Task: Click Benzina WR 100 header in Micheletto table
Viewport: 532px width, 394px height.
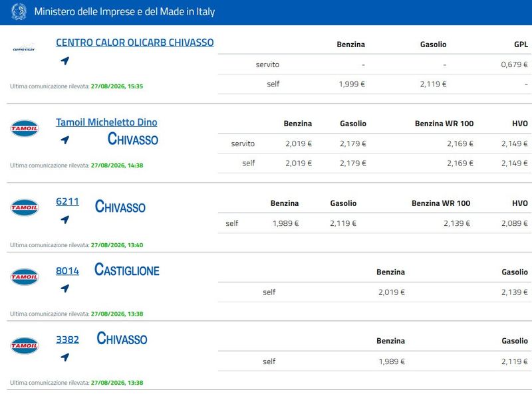Action: click(444, 124)
